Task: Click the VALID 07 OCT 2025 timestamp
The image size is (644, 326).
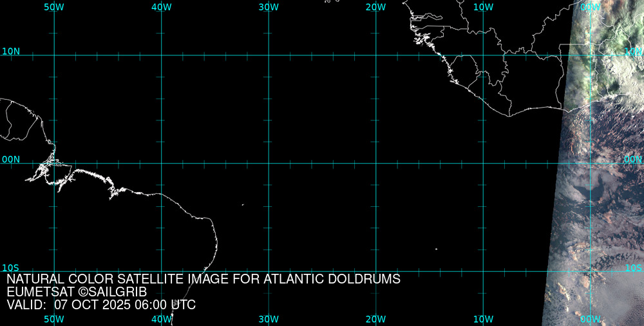Action: coord(101,305)
